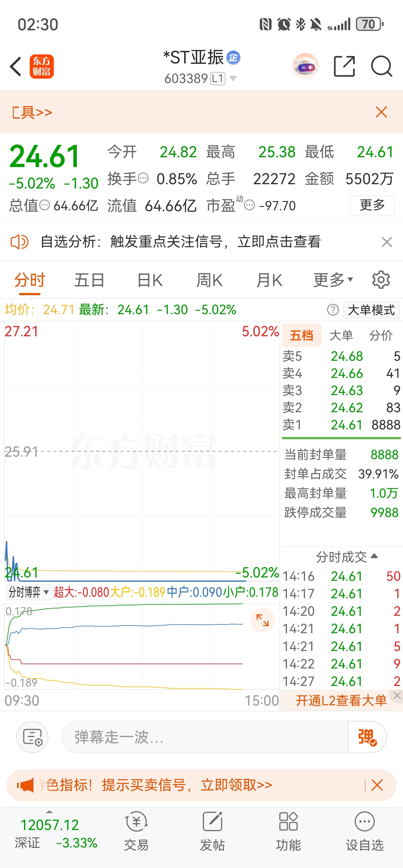Open the 自选分析 signal notice text
Screen dimensions: 403x868
click(x=180, y=242)
